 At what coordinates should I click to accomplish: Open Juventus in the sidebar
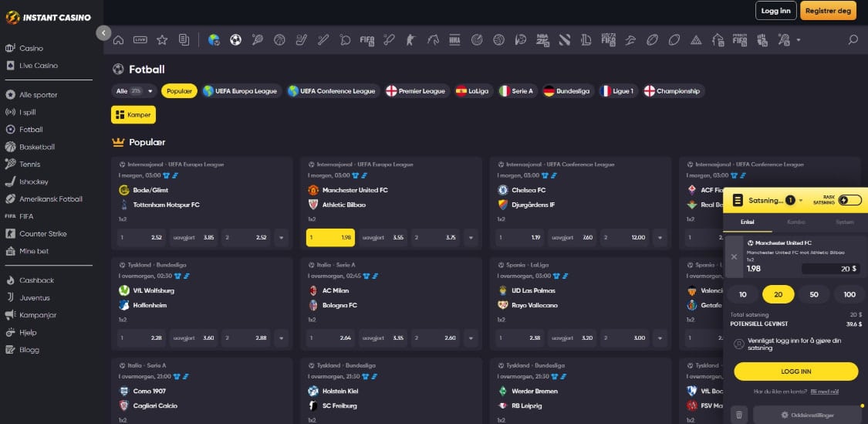[x=34, y=297]
